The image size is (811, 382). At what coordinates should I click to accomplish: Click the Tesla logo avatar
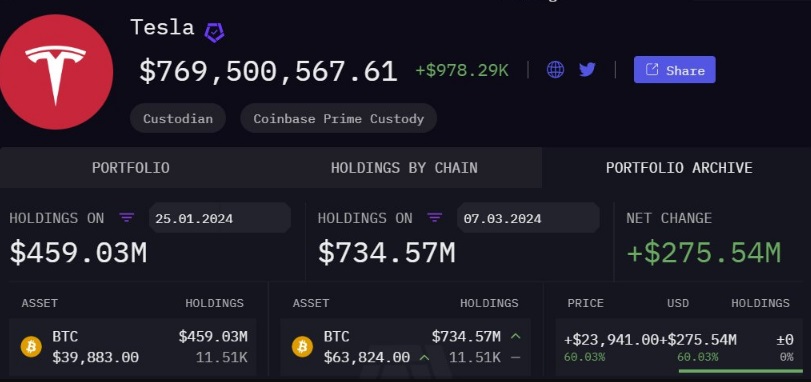tap(56, 72)
